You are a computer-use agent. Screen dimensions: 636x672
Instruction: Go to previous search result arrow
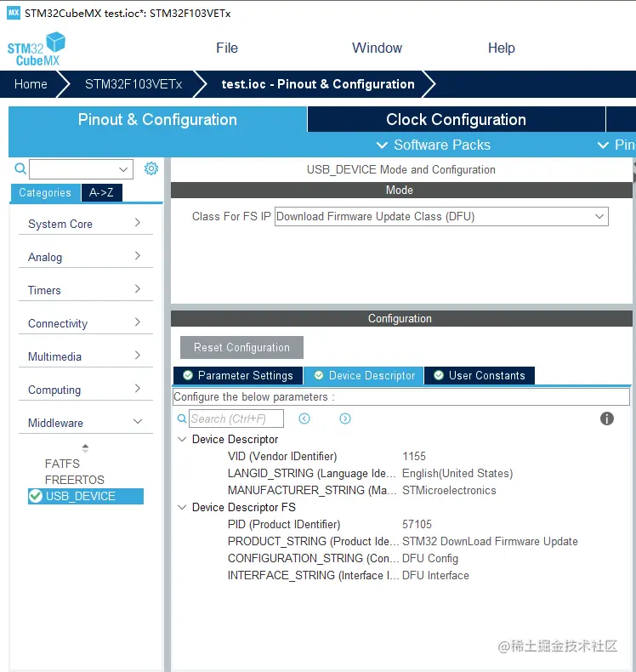coord(304,419)
